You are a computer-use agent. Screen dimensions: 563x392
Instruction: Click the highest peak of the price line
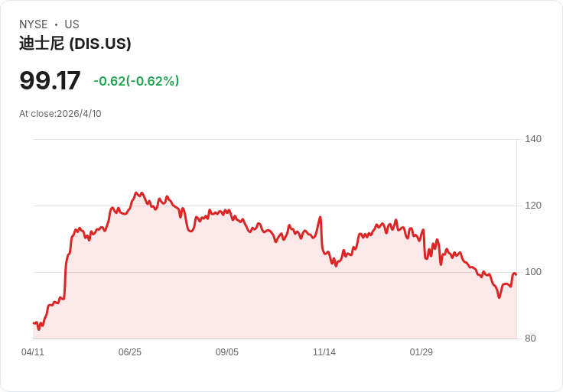(136, 193)
